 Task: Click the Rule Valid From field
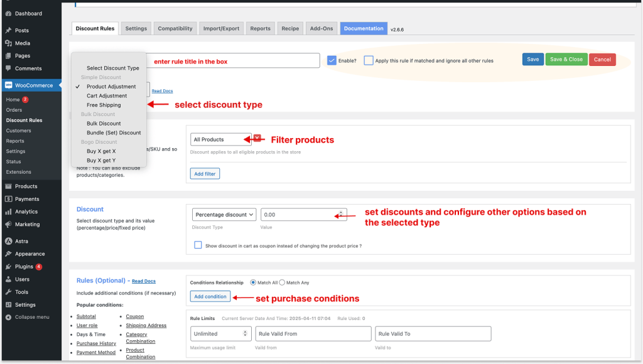tap(313, 333)
